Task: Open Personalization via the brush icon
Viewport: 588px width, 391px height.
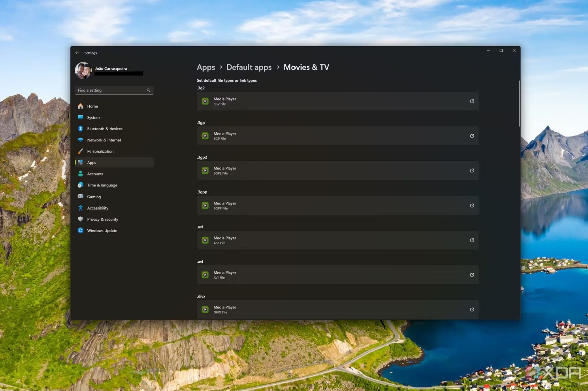Action: [81, 151]
